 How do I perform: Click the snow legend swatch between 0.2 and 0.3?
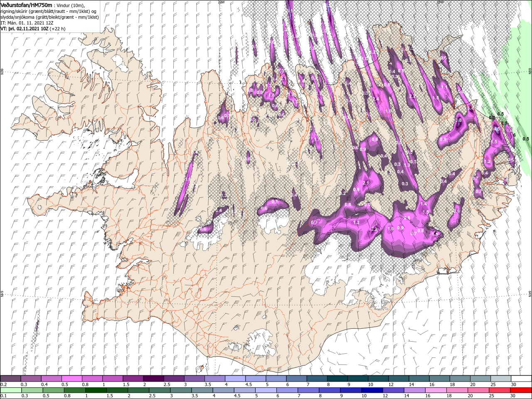click(10, 379)
